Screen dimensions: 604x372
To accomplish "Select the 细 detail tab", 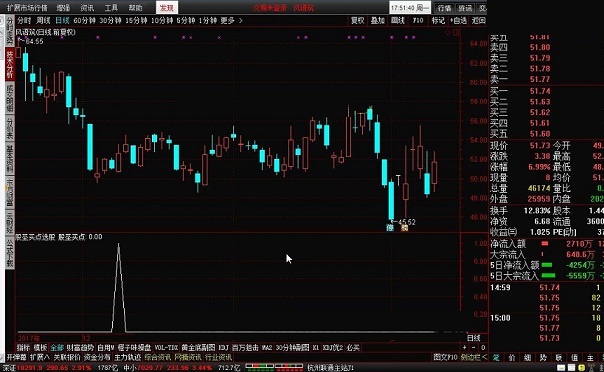I will coord(527,358).
